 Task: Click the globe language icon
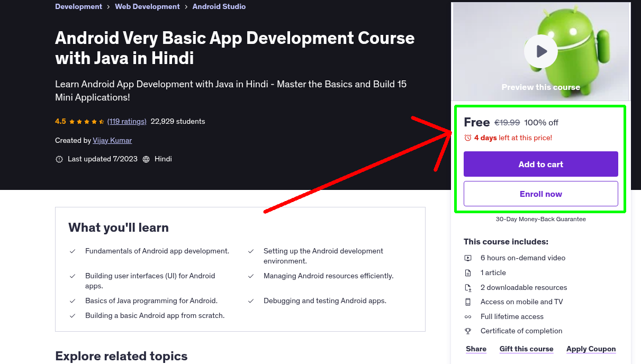pyautogui.click(x=146, y=159)
